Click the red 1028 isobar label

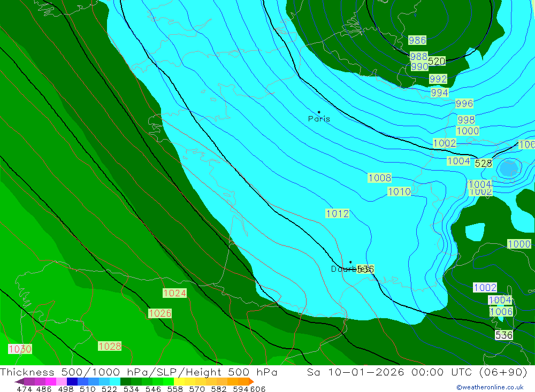(110, 347)
